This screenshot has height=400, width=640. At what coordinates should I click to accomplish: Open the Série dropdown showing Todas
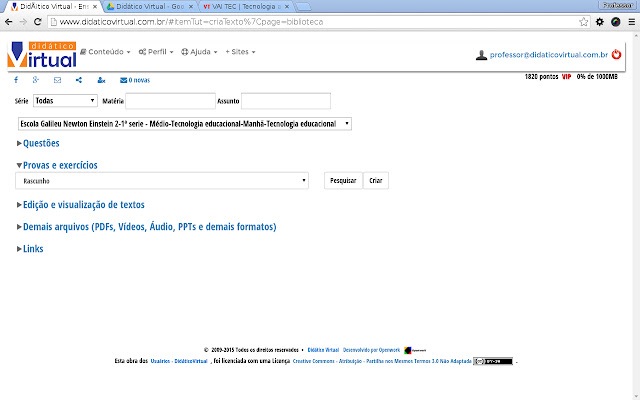[65, 101]
